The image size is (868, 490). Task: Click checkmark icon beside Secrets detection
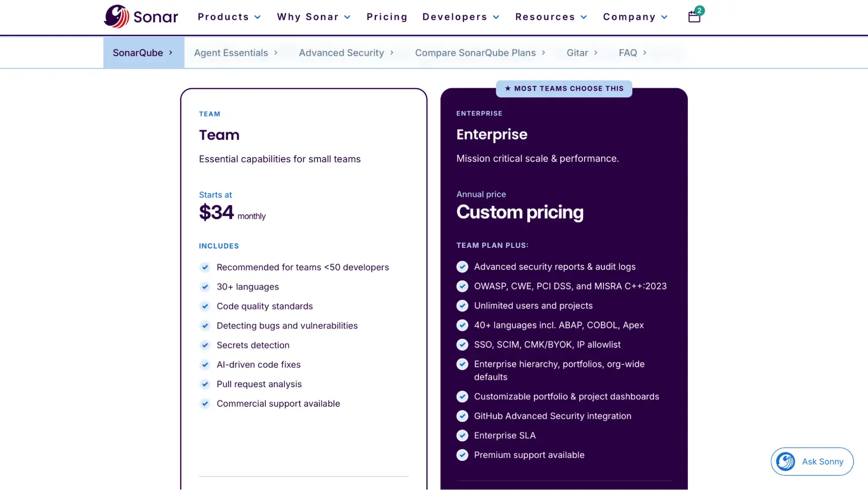(x=205, y=345)
